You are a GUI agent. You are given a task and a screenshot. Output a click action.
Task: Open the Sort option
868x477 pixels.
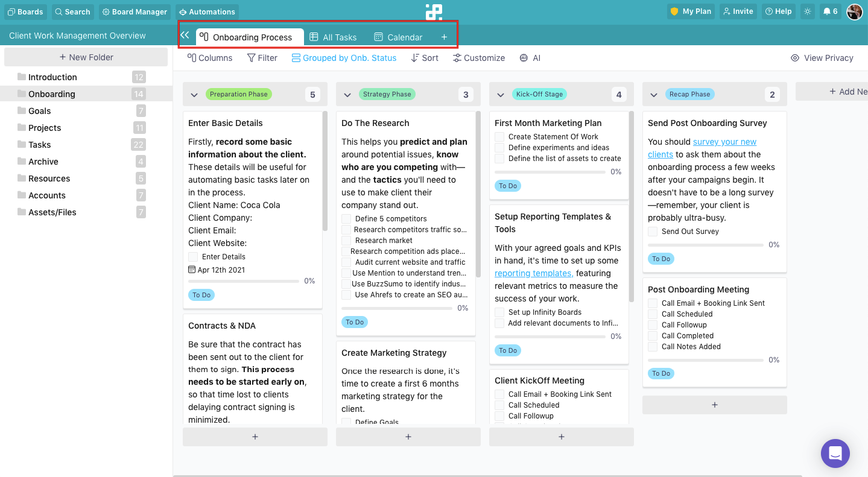pyautogui.click(x=425, y=58)
